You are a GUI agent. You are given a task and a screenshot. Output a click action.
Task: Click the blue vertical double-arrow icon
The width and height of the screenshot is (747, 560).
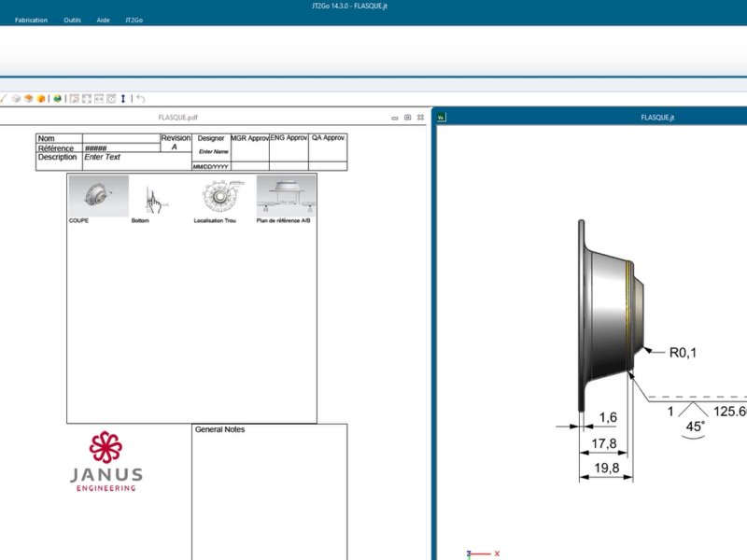123,99
